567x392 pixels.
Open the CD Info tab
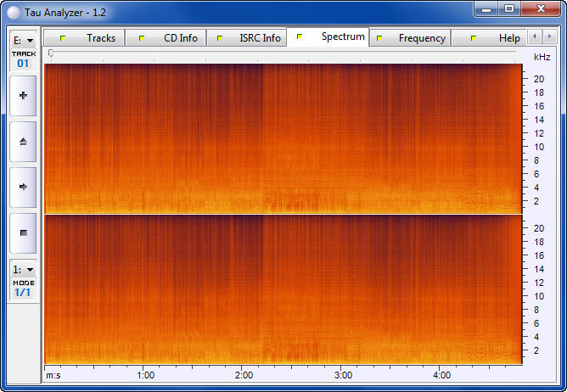click(171, 38)
